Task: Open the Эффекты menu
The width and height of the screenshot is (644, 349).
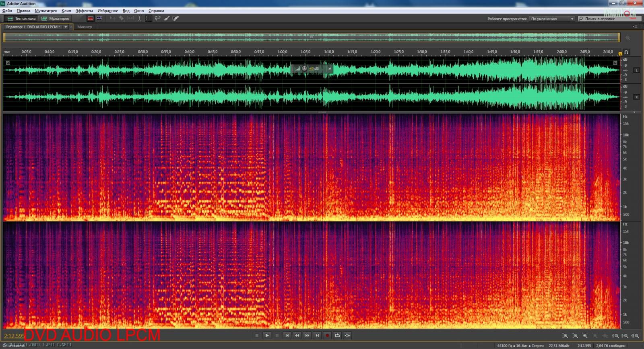Action: coord(84,11)
